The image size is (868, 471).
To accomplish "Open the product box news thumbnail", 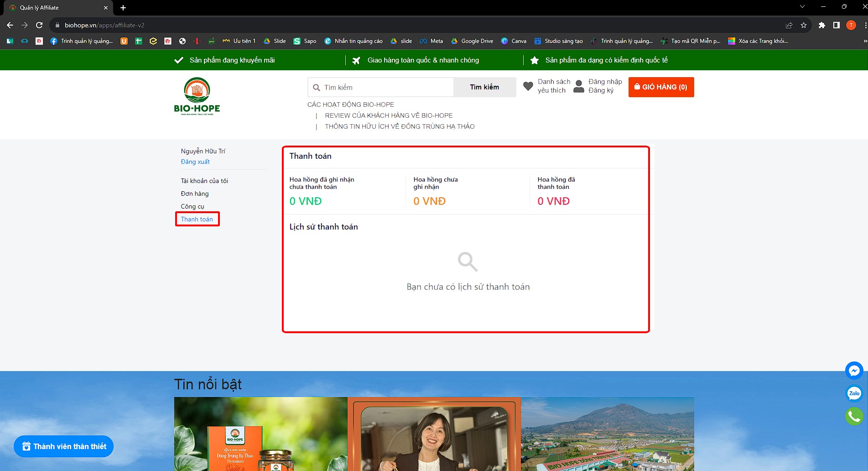I will point(260,434).
